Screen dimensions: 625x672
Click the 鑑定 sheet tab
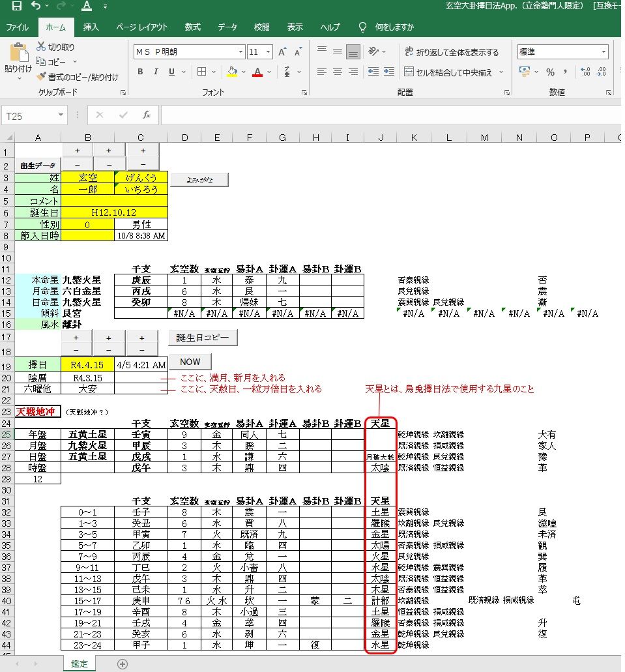tap(80, 664)
